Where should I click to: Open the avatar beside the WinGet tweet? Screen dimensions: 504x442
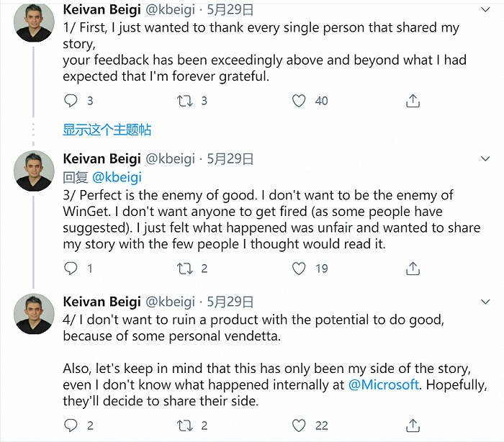(35, 171)
